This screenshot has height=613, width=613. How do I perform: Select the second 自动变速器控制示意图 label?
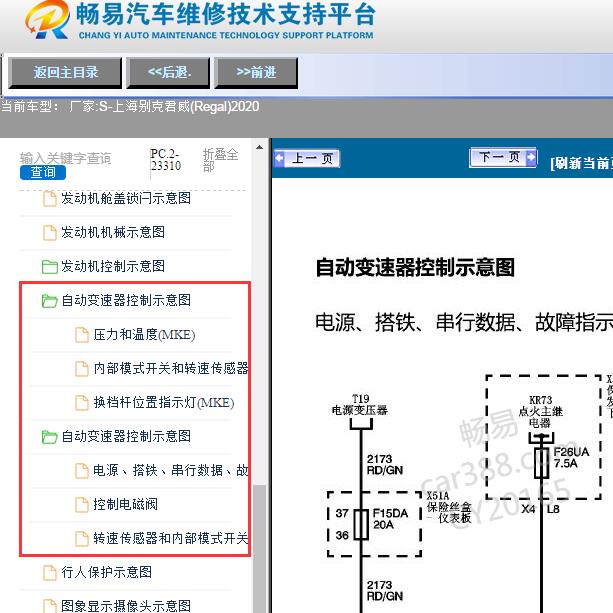[x=126, y=436]
